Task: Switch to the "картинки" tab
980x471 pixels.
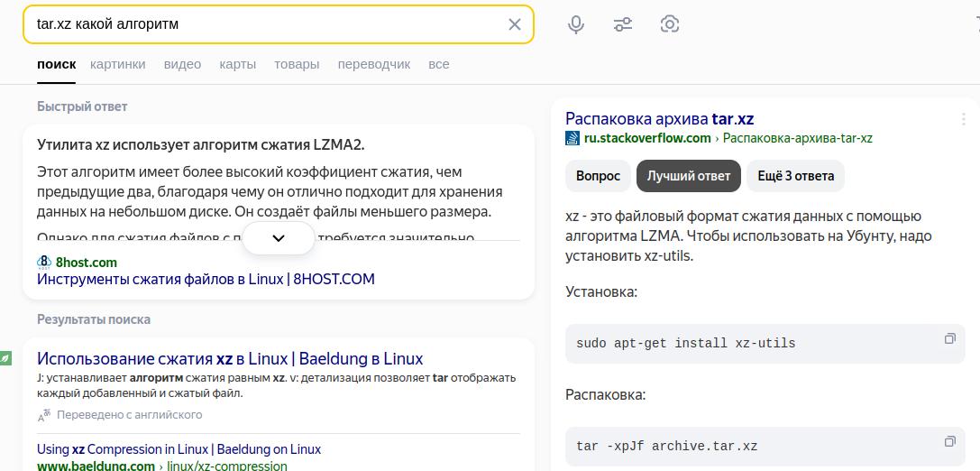Action: [x=117, y=64]
